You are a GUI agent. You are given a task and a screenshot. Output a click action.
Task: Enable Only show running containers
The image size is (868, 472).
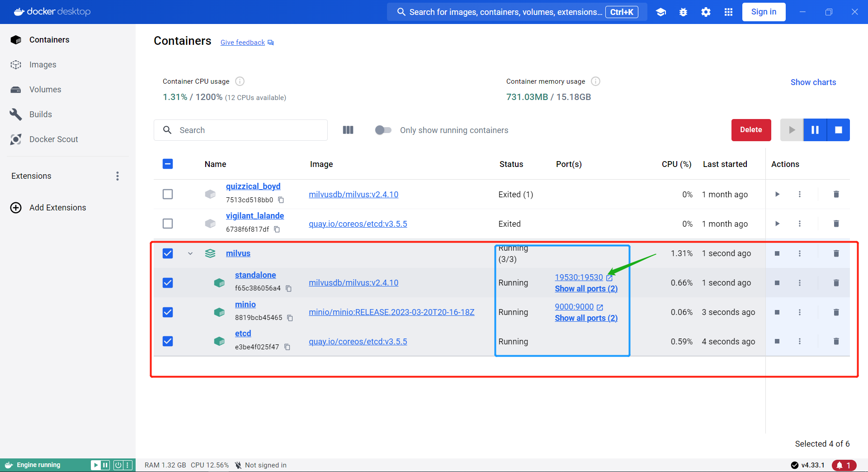pos(383,130)
